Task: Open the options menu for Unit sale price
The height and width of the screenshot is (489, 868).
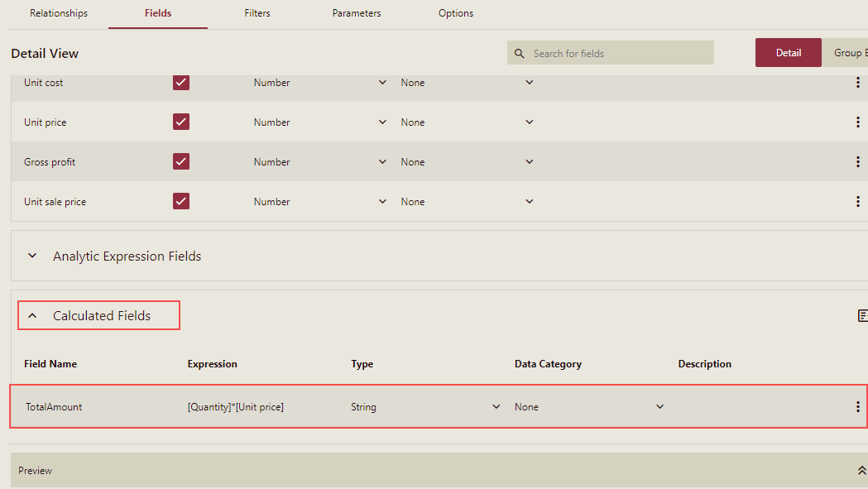Action: pyautogui.click(x=857, y=201)
